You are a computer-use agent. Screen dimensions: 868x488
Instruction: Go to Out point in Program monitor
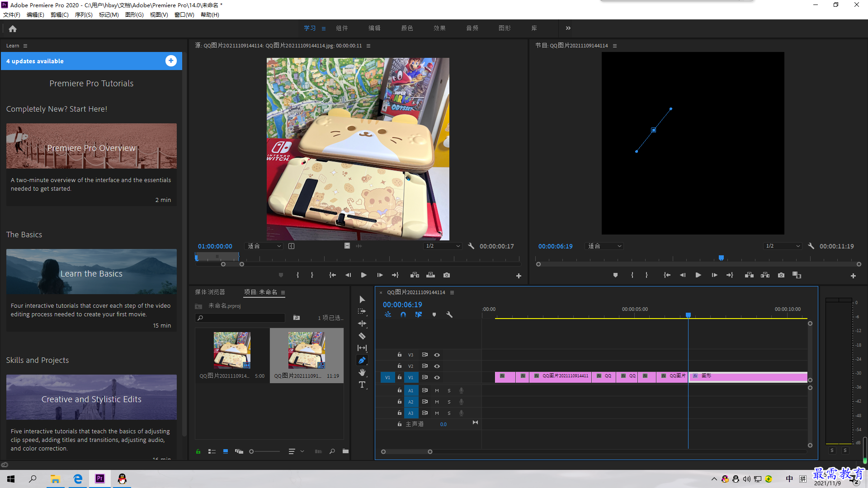click(730, 275)
